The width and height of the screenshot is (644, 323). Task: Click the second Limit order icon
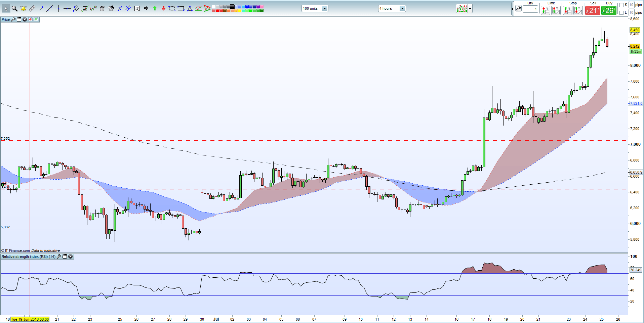pyautogui.click(x=556, y=10)
